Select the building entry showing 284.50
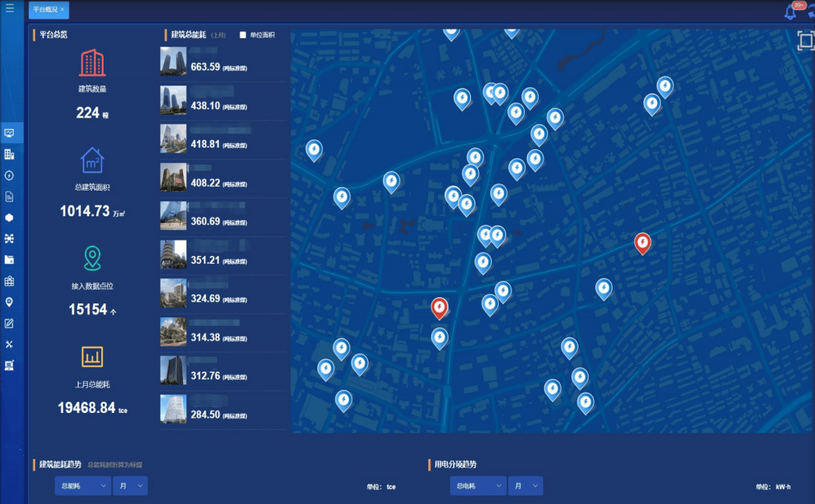This screenshot has height=504, width=815. point(223,409)
